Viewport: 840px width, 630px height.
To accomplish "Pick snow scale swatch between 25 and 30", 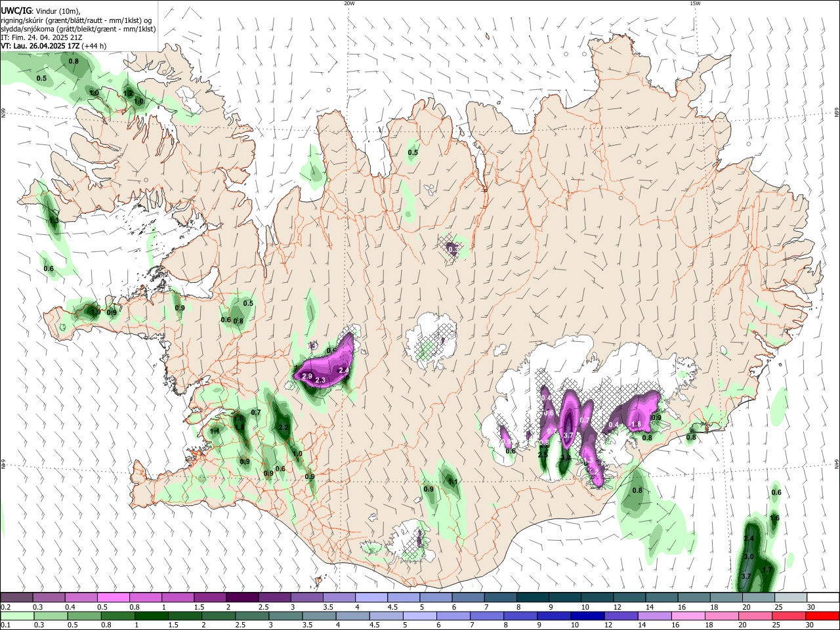I will point(791,598).
